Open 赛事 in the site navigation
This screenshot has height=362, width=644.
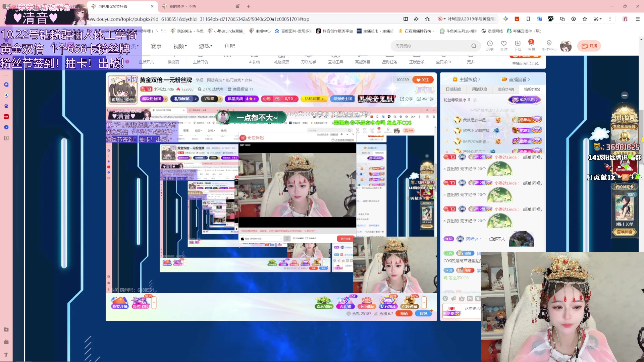(156, 46)
